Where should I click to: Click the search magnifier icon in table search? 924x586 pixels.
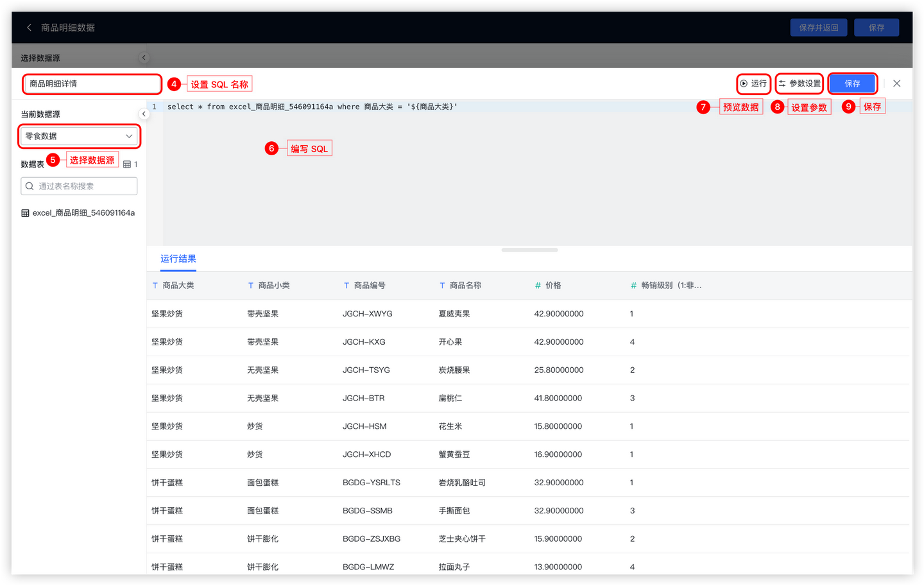point(30,186)
